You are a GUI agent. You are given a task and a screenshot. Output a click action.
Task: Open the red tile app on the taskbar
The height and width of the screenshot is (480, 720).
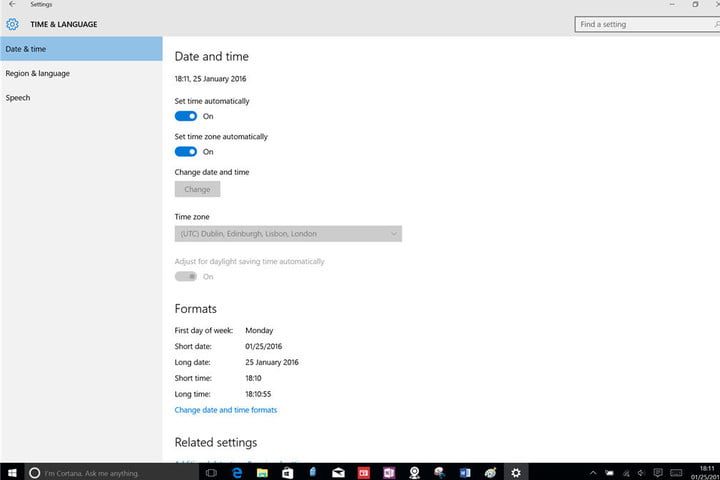coord(364,473)
